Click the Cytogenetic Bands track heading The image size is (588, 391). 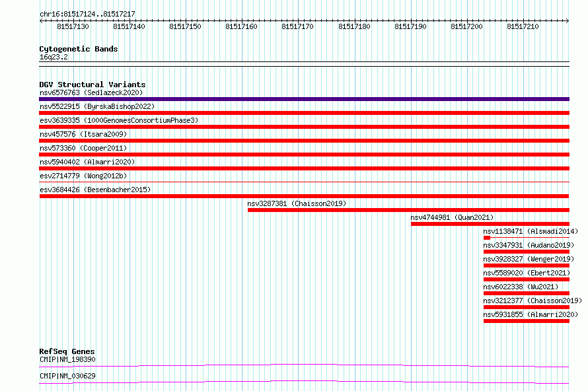pyautogui.click(x=79, y=49)
